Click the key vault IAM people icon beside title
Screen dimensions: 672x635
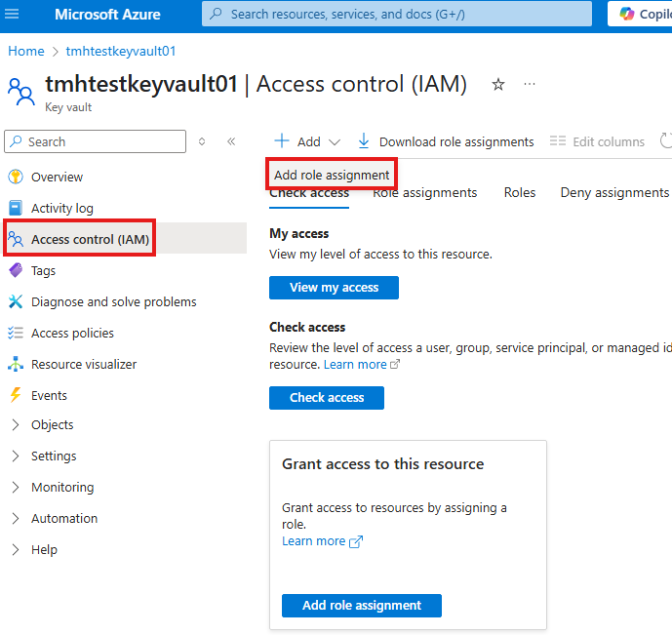click(x=21, y=92)
